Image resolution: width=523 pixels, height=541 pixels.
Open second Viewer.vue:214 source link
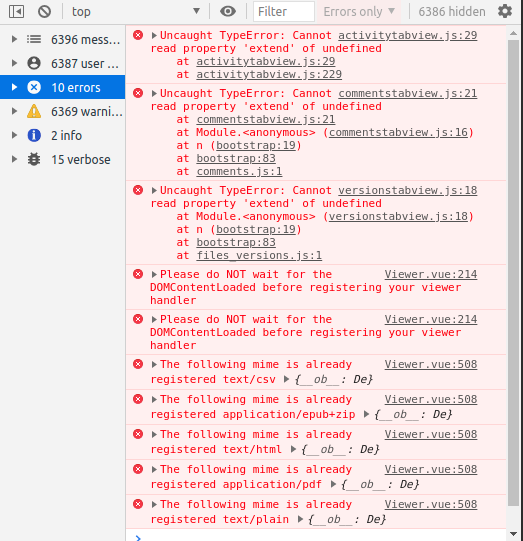(x=431, y=319)
